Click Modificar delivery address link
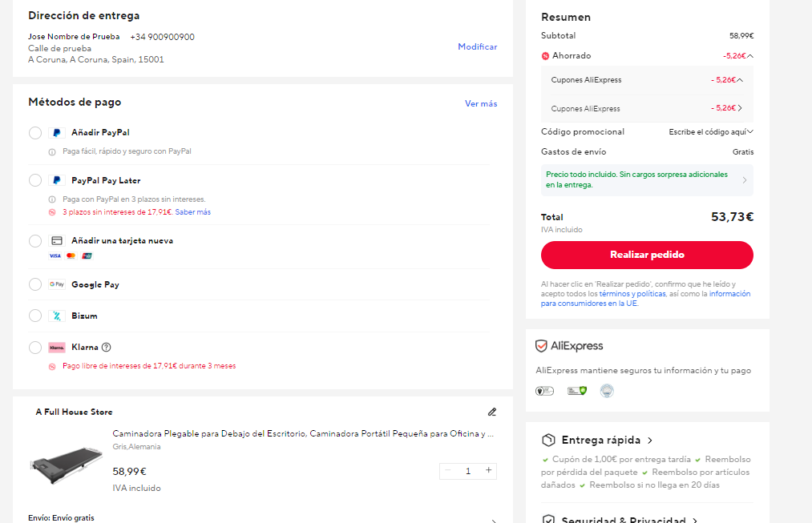Screen dimensions: 812x523 [477, 46]
